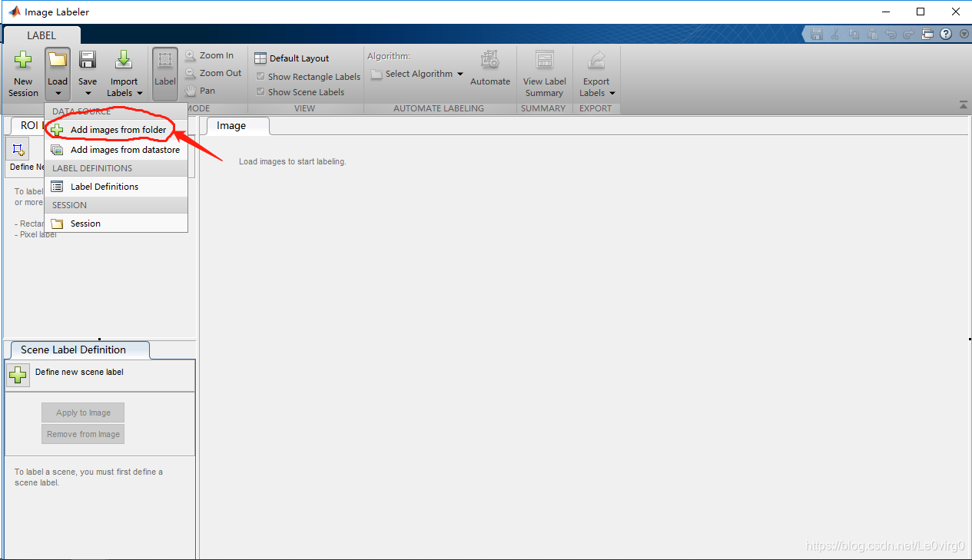Viewport: 972px width, 560px height.
Task: Click the 'Load images to start labeling.' text
Action: pos(293,162)
